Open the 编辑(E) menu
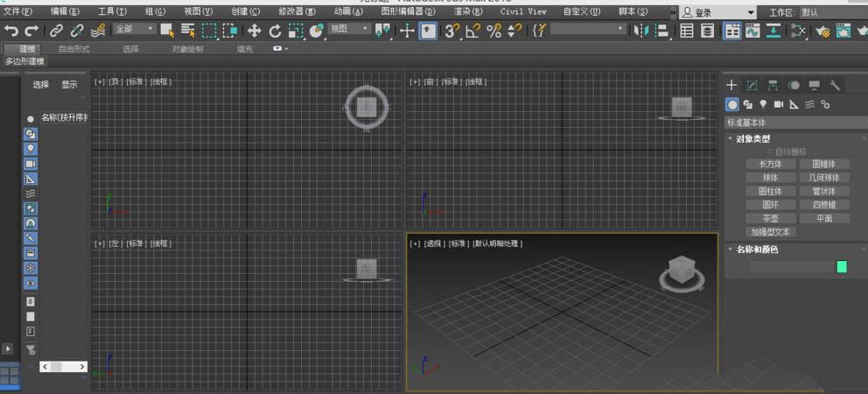 66,11
